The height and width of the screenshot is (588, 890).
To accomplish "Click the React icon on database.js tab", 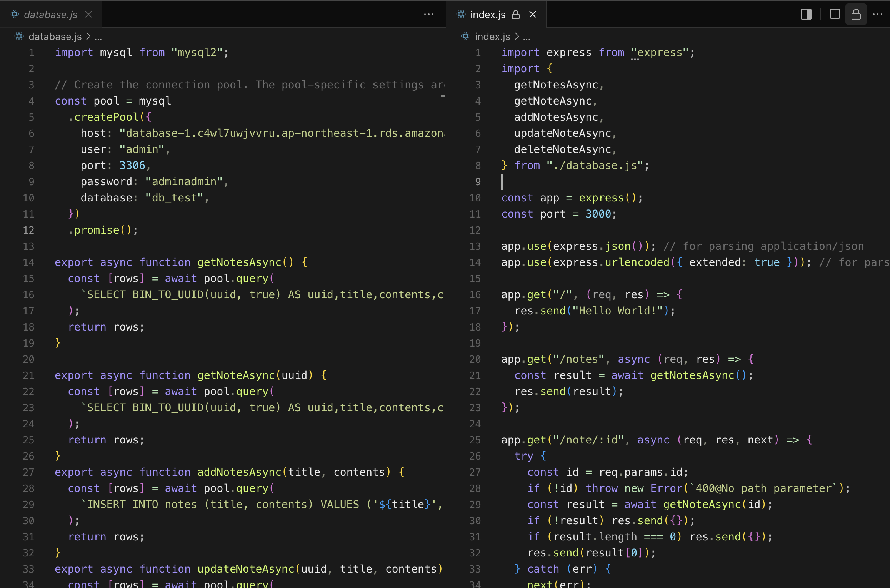I will 15,15.
